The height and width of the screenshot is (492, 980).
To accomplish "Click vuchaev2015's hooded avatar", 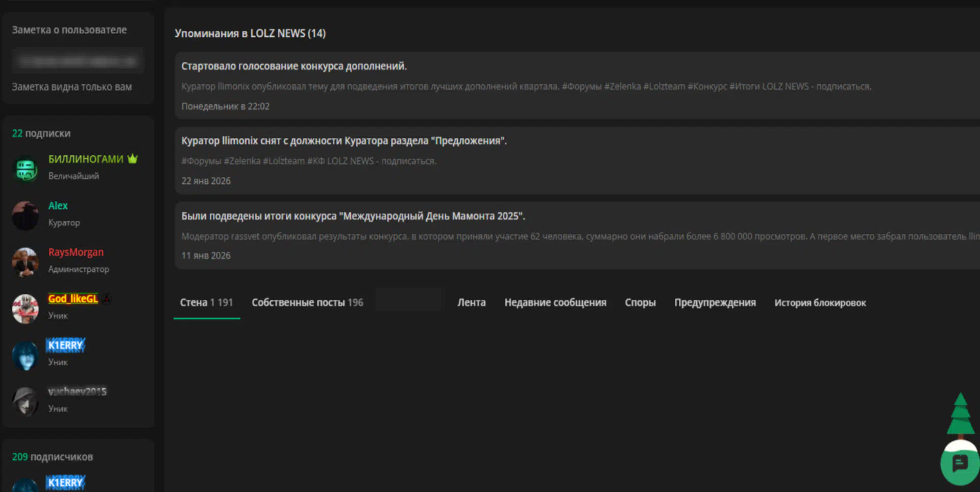I will [26, 401].
